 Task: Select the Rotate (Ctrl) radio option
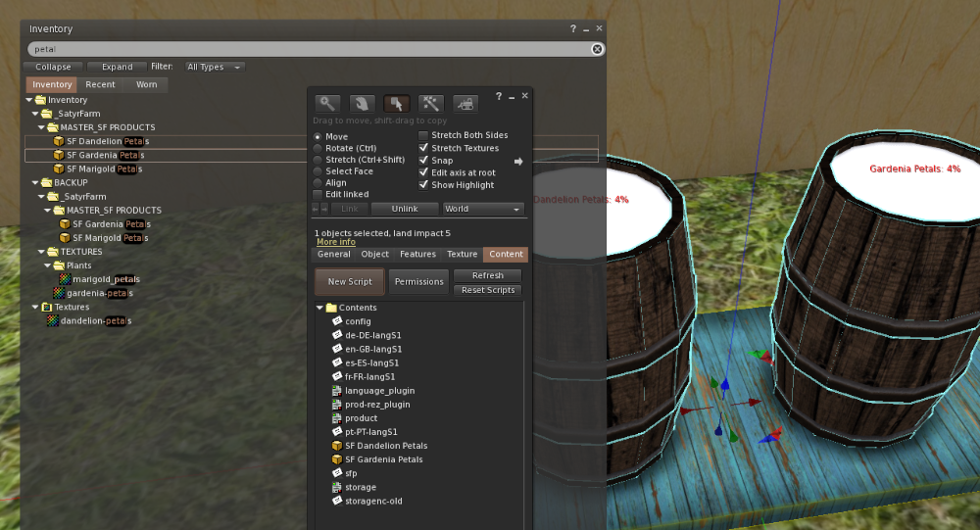[x=318, y=148]
